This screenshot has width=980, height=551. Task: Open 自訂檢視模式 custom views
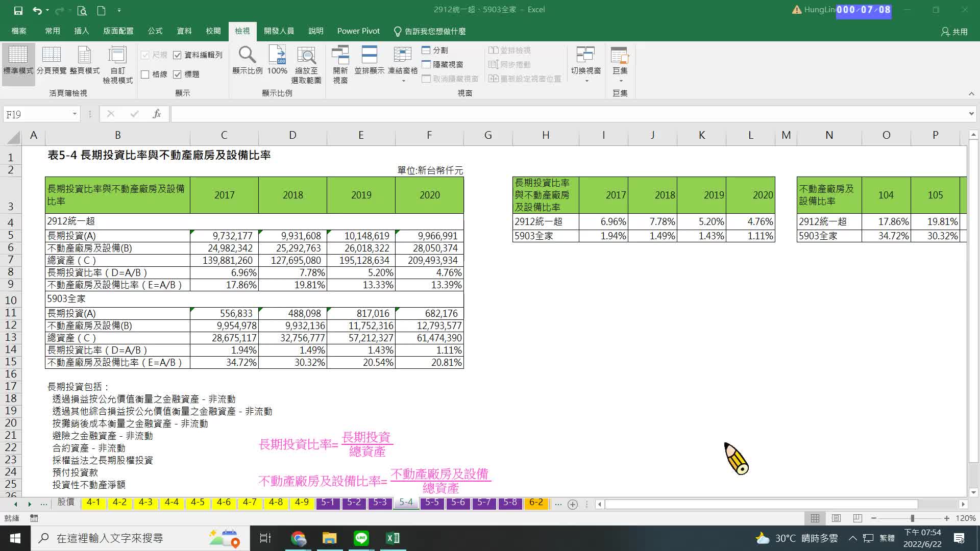click(x=118, y=65)
